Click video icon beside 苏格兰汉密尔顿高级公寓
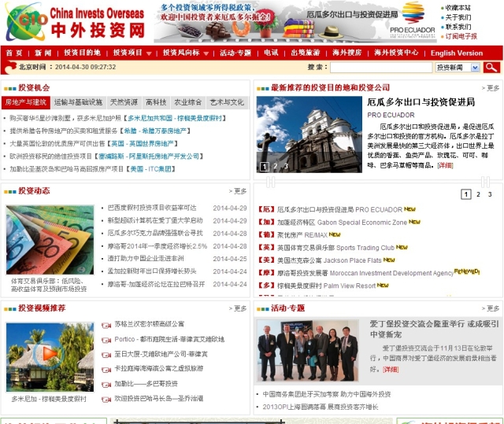Image resolution: width=504 pixels, height=424 pixels. (x=106, y=324)
